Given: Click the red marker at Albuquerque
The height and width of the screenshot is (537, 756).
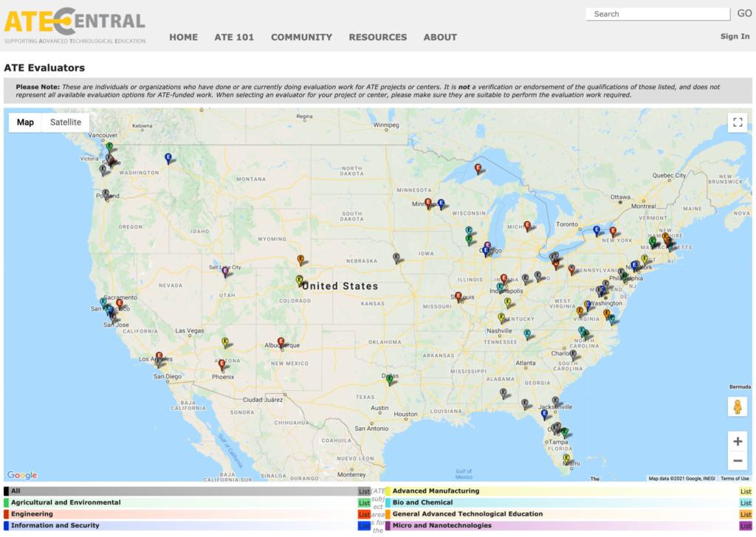Looking at the screenshot, I should coord(281,342).
